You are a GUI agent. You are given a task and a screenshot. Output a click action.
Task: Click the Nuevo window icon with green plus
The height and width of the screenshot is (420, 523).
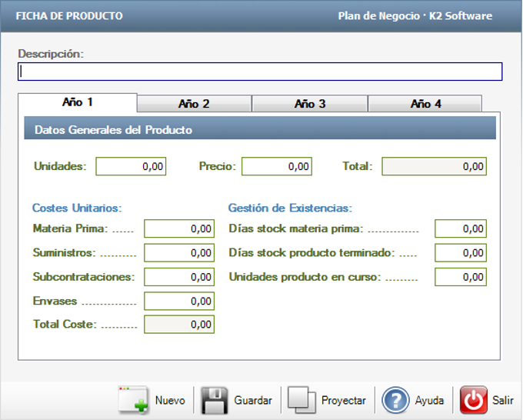click(133, 400)
